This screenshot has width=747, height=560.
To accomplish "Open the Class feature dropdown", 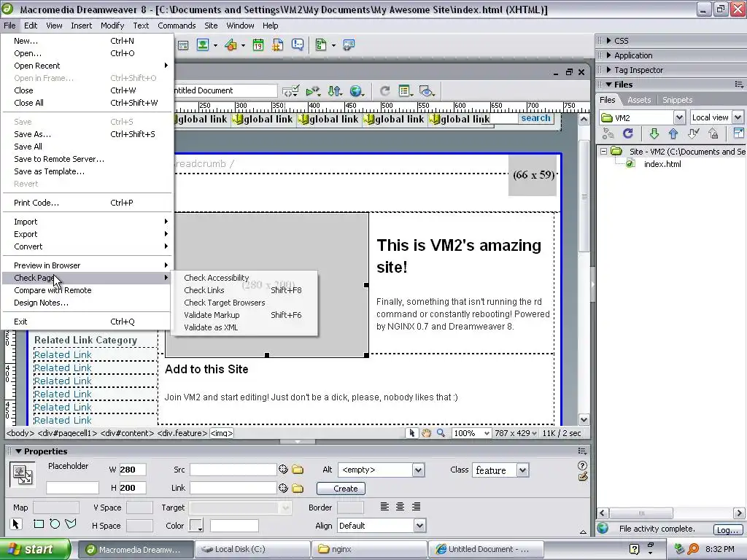I will [522, 470].
